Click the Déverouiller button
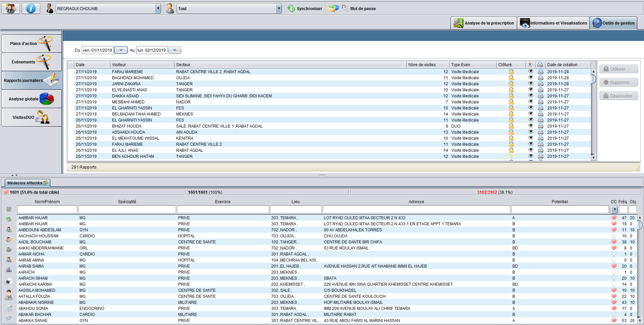 618,96
